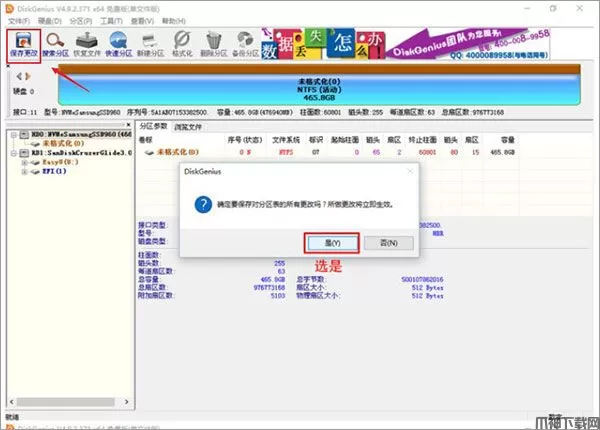Click the blue question mark dialog icon
Image resolution: width=600 pixels, height=430 pixels.
pyautogui.click(x=203, y=205)
